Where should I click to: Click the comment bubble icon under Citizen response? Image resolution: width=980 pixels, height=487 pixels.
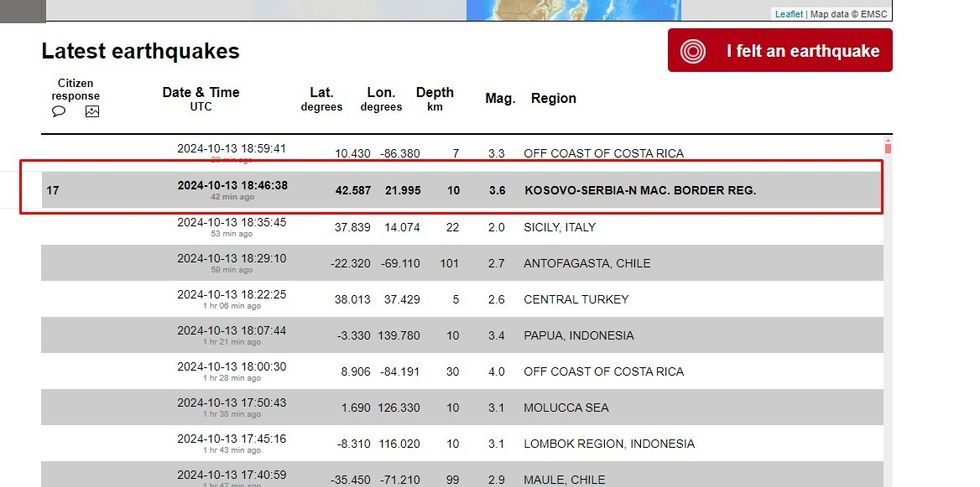59,112
